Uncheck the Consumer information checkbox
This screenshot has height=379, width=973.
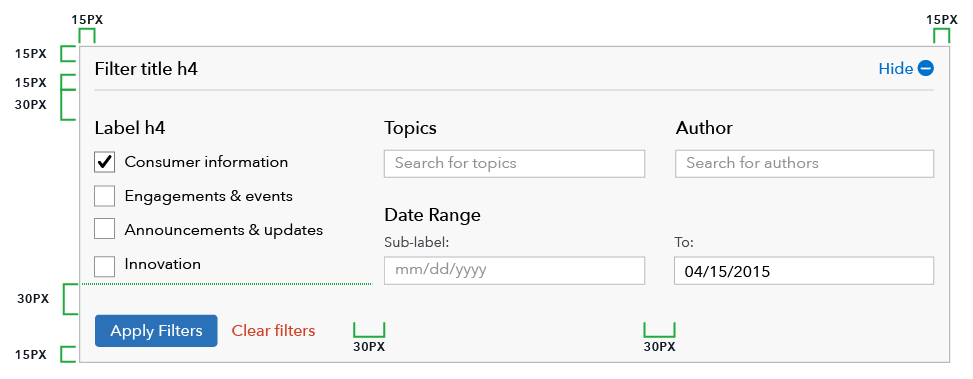(x=104, y=163)
